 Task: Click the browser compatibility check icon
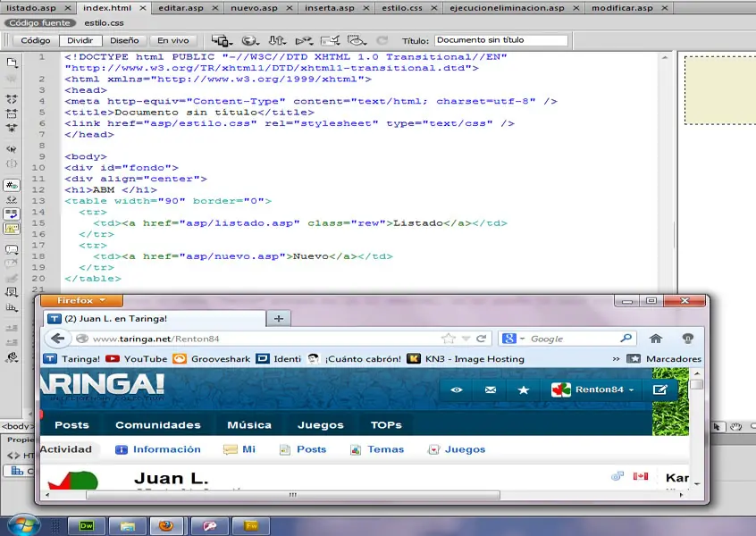coord(331,40)
